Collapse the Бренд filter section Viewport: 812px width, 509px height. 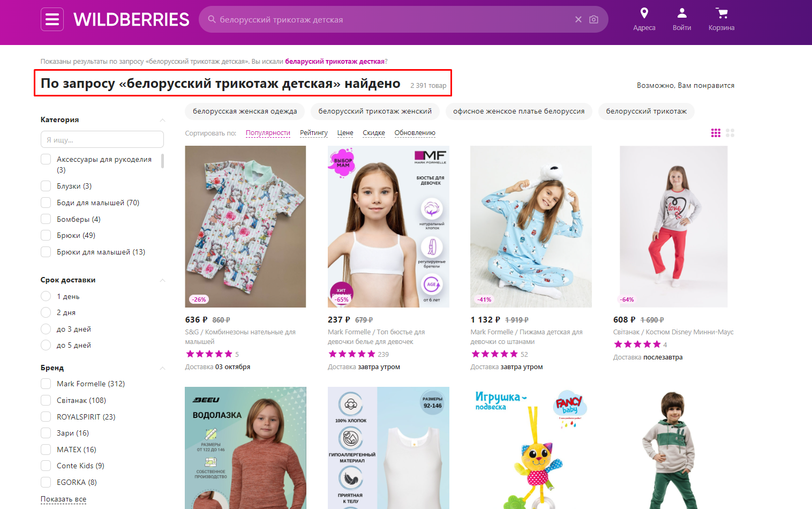point(162,368)
